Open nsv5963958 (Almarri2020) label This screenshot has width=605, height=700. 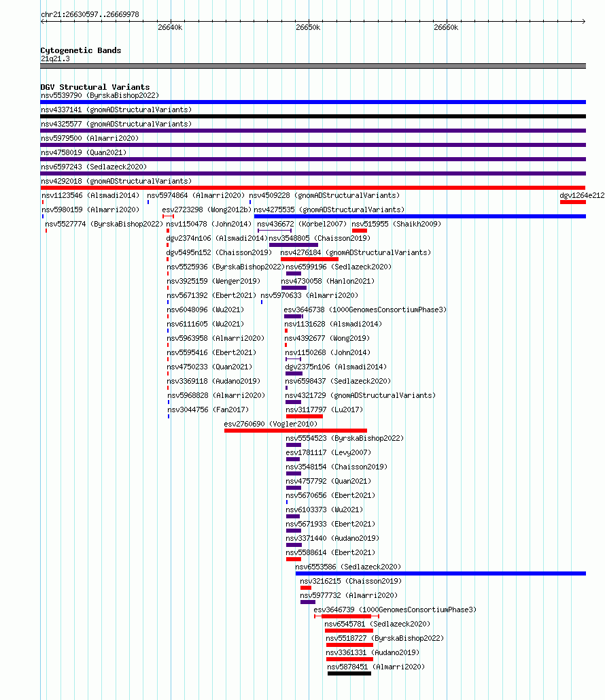click(x=215, y=338)
